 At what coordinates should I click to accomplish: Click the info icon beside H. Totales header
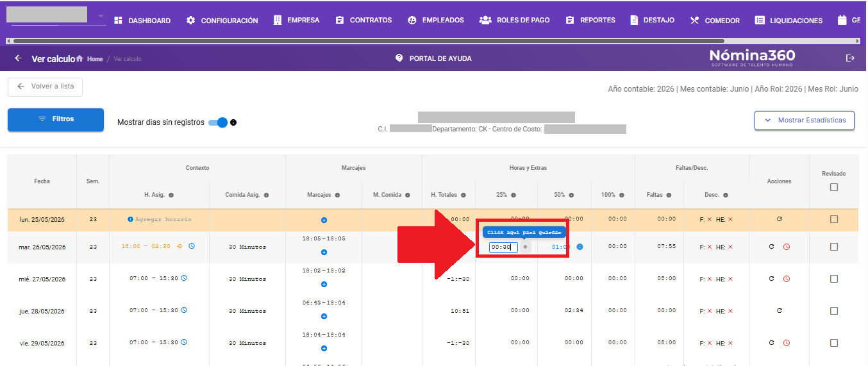(x=462, y=195)
